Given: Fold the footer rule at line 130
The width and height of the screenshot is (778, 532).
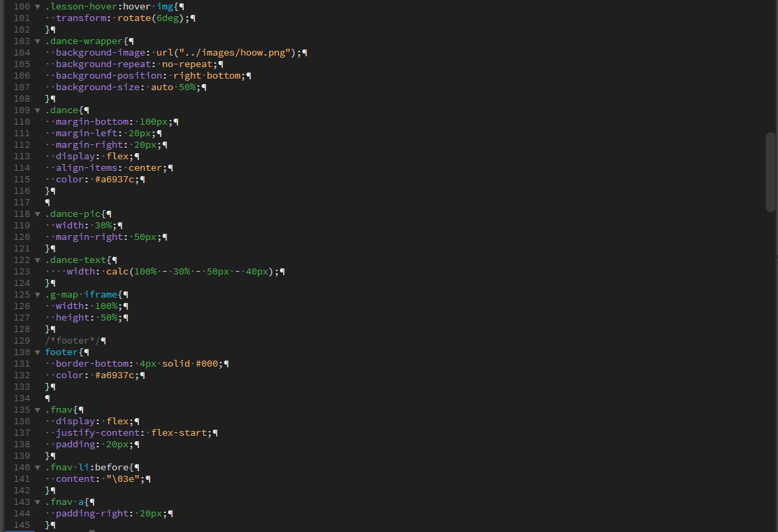Looking at the screenshot, I should click(x=37, y=352).
